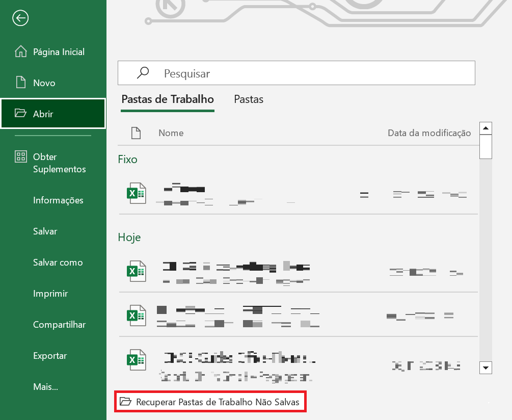Click the magnifying glass search icon
This screenshot has width=512, height=420.
coord(143,73)
